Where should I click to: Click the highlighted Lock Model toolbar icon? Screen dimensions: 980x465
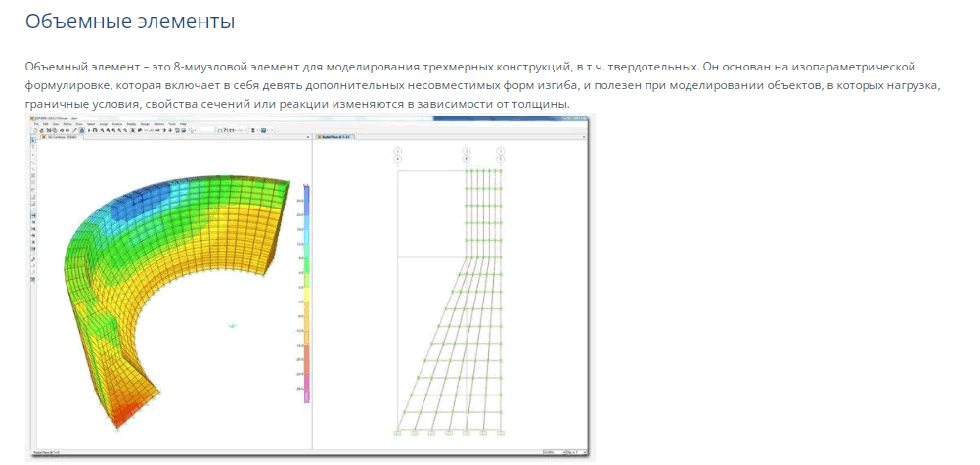click(x=82, y=130)
